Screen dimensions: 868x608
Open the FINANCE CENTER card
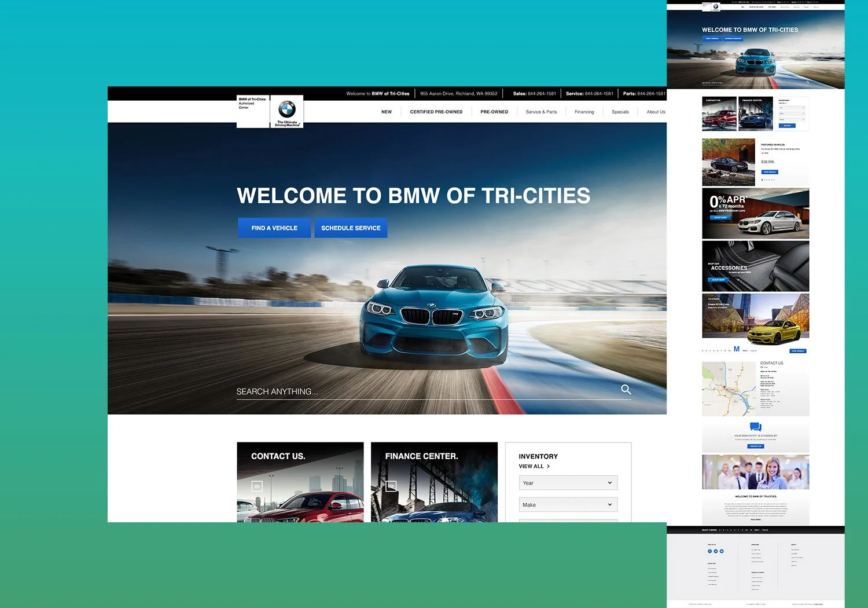click(434, 482)
